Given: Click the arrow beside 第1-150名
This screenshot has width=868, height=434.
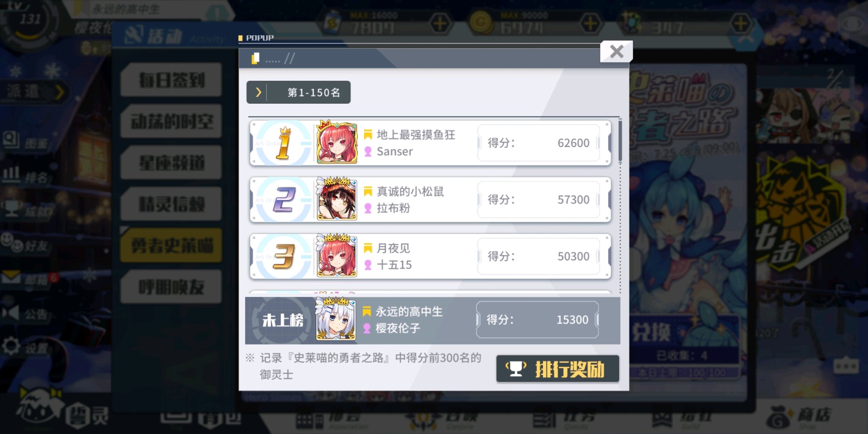Looking at the screenshot, I should click(x=258, y=92).
